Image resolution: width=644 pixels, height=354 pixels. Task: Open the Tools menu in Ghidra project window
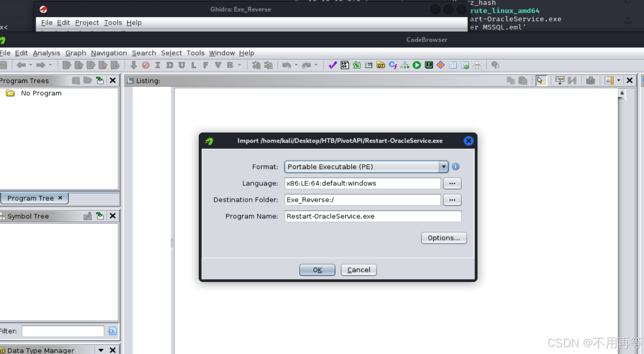(x=113, y=22)
